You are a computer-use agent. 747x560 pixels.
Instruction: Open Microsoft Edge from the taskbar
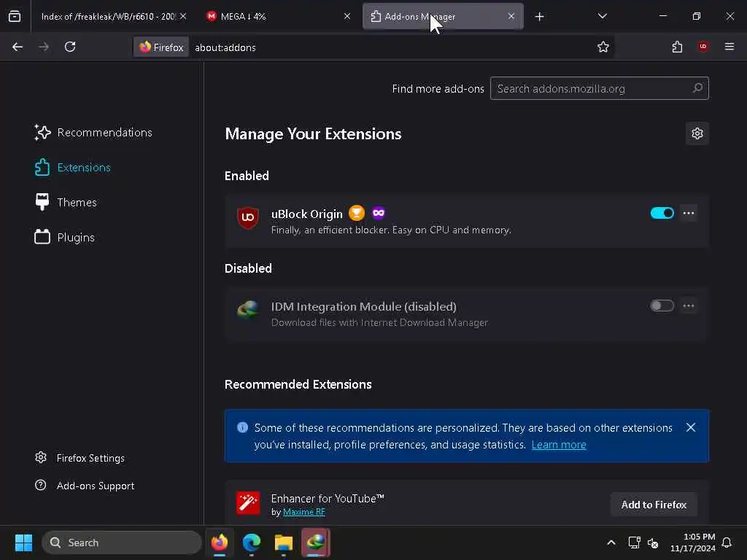point(252,542)
